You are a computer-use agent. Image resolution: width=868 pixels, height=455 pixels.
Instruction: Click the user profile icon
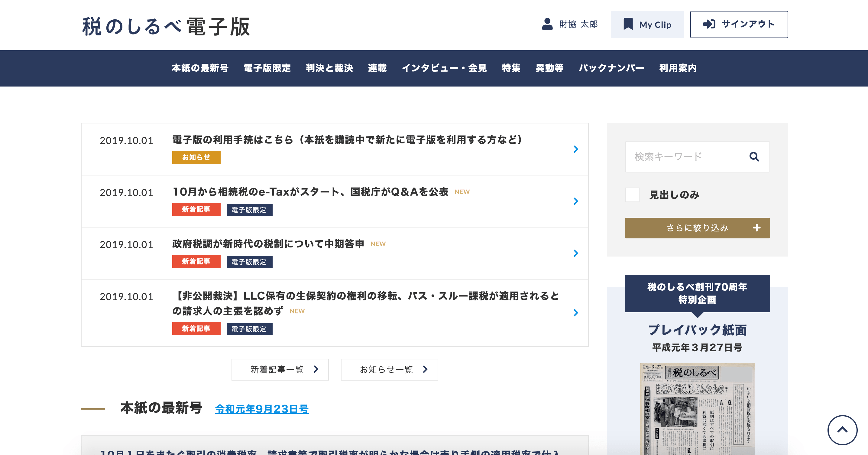547,24
